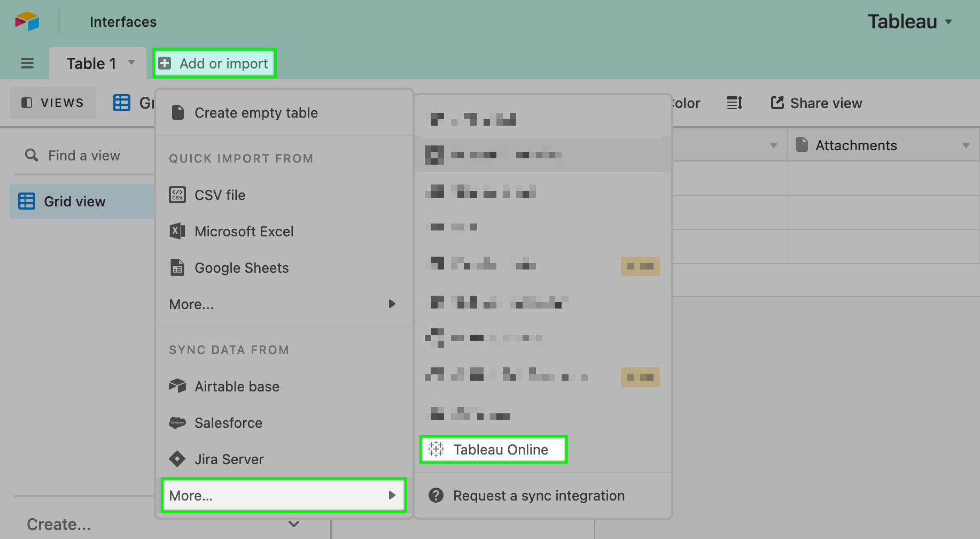Open the hamburger menu icon
Viewport: 980px width, 539px height.
tap(27, 64)
